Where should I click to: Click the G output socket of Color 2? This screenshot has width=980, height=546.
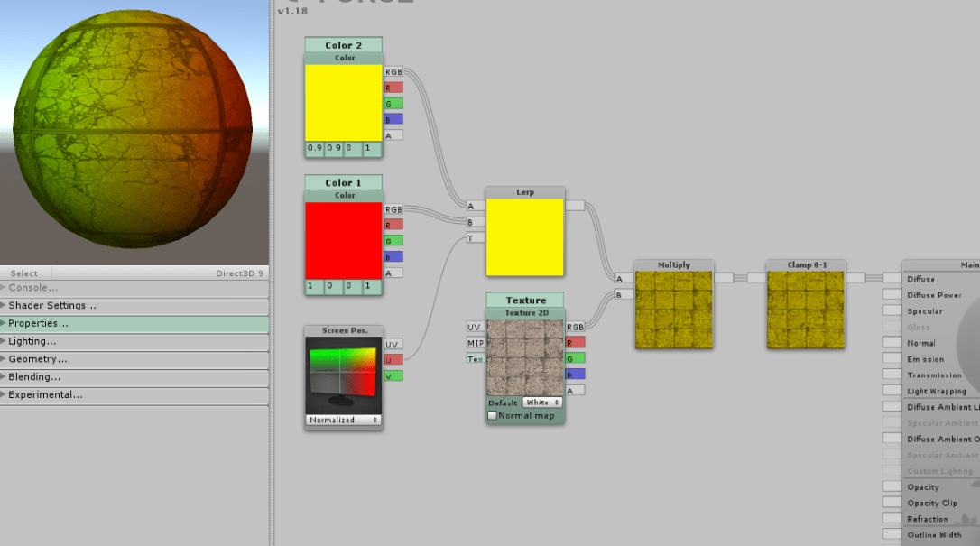click(x=393, y=104)
